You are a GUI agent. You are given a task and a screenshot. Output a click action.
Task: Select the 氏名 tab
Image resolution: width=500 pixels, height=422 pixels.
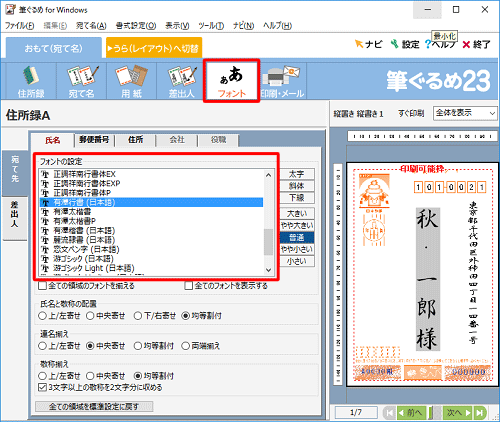[x=53, y=140]
